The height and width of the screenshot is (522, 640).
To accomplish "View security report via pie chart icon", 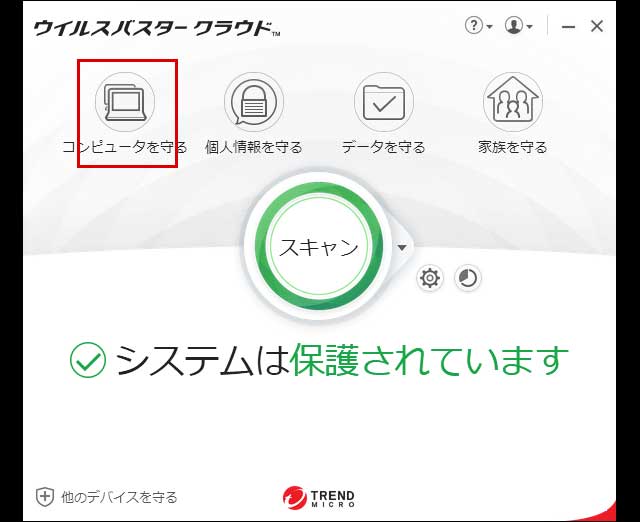I will coord(467,278).
